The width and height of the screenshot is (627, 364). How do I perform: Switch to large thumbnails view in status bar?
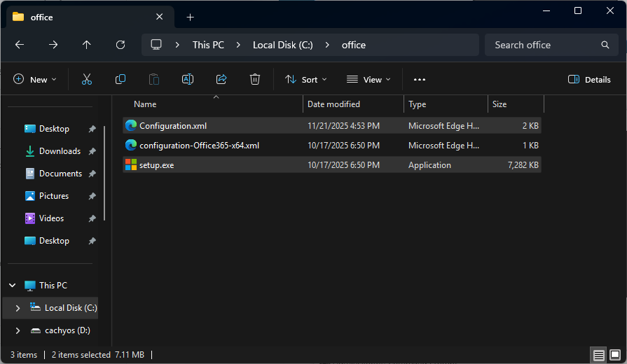[x=614, y=355]
